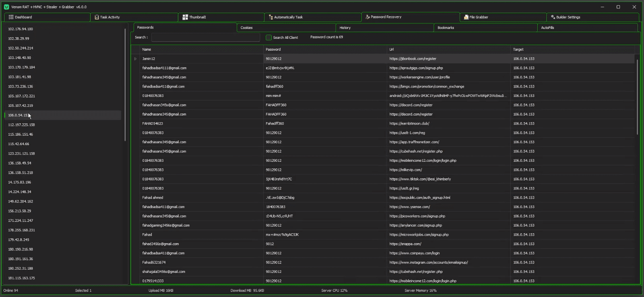Click the Online 94 status entry
Viewport: 644px width, 297px height.
click(11, 291)
